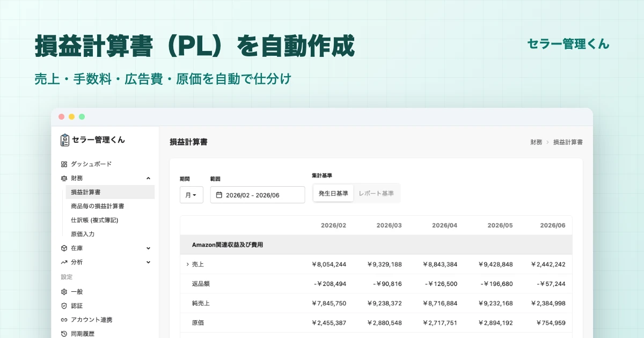Click the 認証 shield icon
Screen dimensions: 644x338
64,306
